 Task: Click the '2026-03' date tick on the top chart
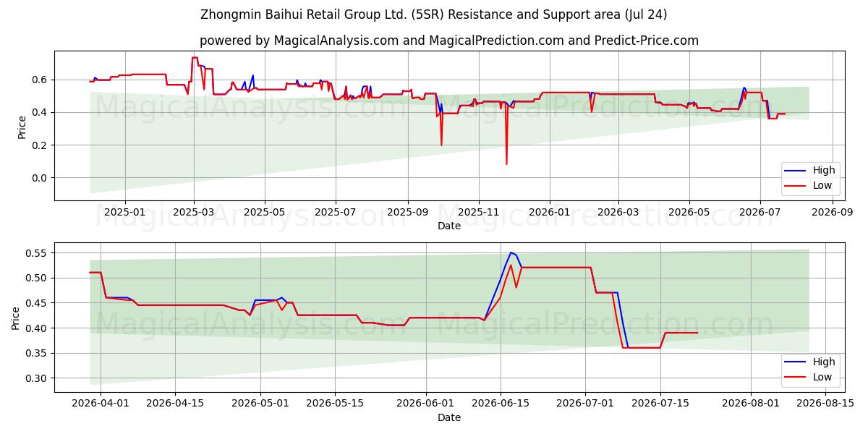(x=618, y=212)
